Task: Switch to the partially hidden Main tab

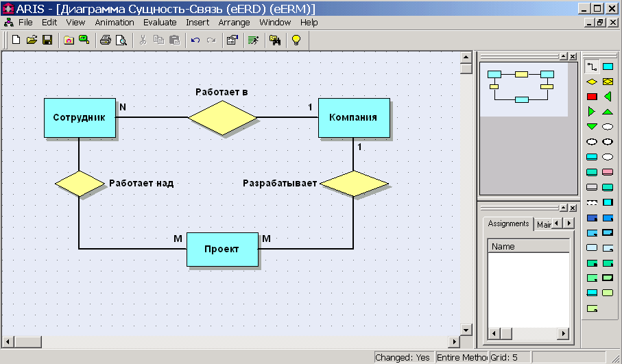Action: (543, 224)
